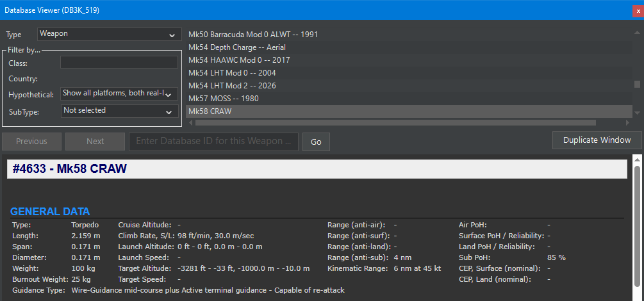This screenshot has width=644, height=301.
Task: Click the Cruise Altitude label
Action: (145, 225)
